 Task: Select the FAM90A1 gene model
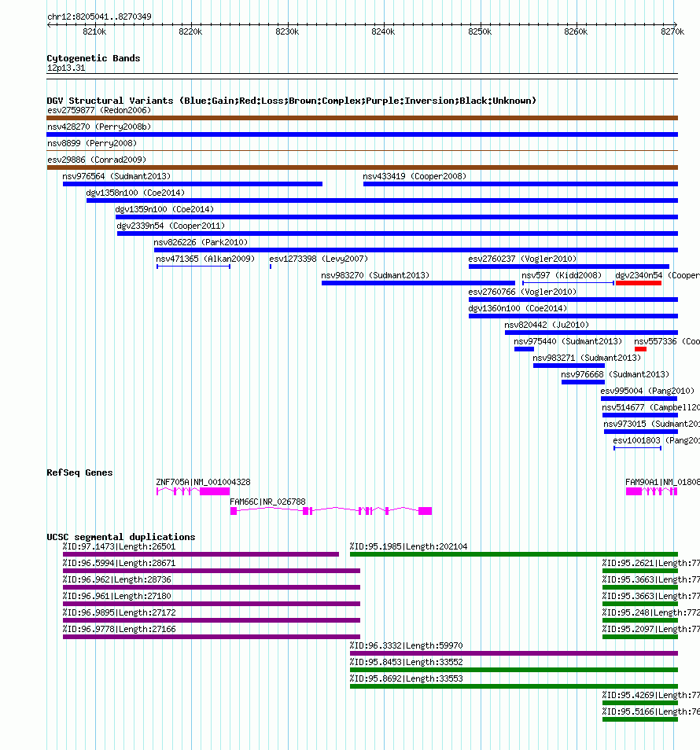651,491
